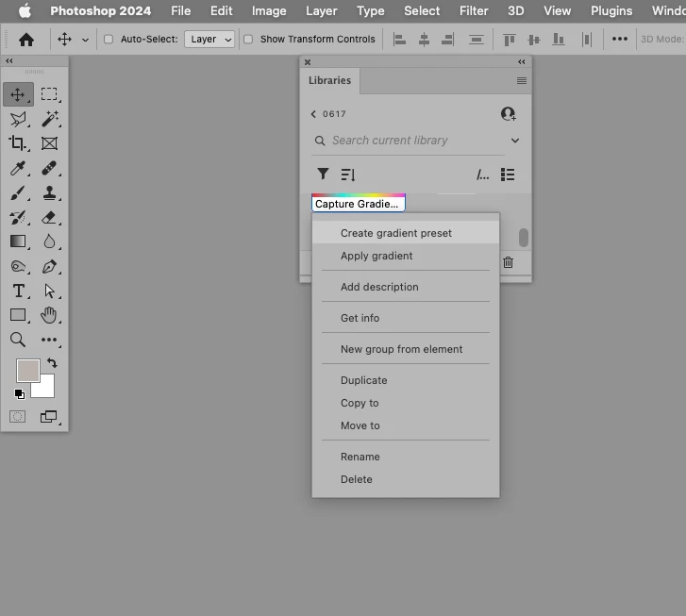Distribute vertically in options bar
686x616 pixels.
click(x=476, y=40)
